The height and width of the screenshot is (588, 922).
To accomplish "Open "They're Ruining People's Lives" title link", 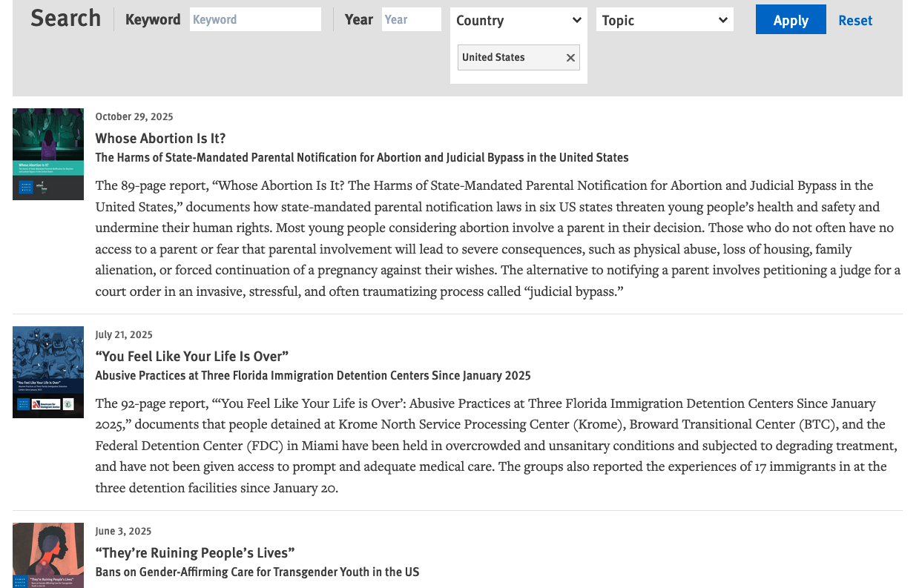I will pos(195,553).
